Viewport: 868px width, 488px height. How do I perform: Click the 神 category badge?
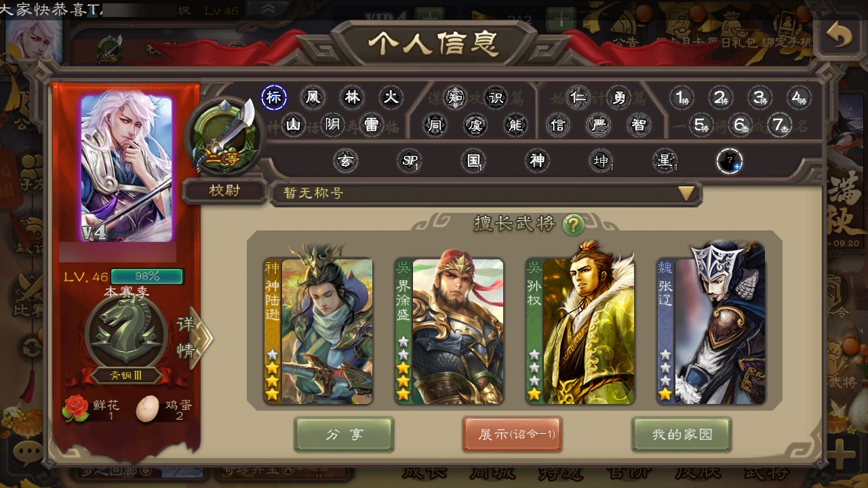click(x=537, y=161)
